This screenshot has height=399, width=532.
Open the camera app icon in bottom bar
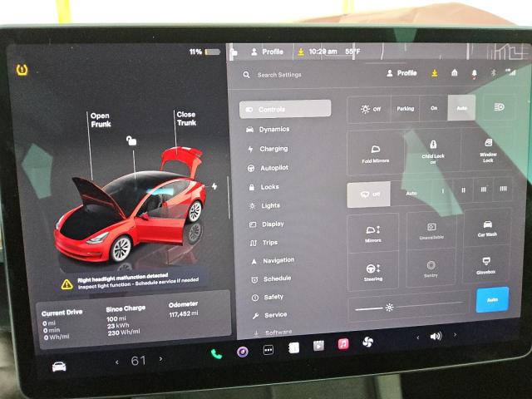click(x=242, y=352)
